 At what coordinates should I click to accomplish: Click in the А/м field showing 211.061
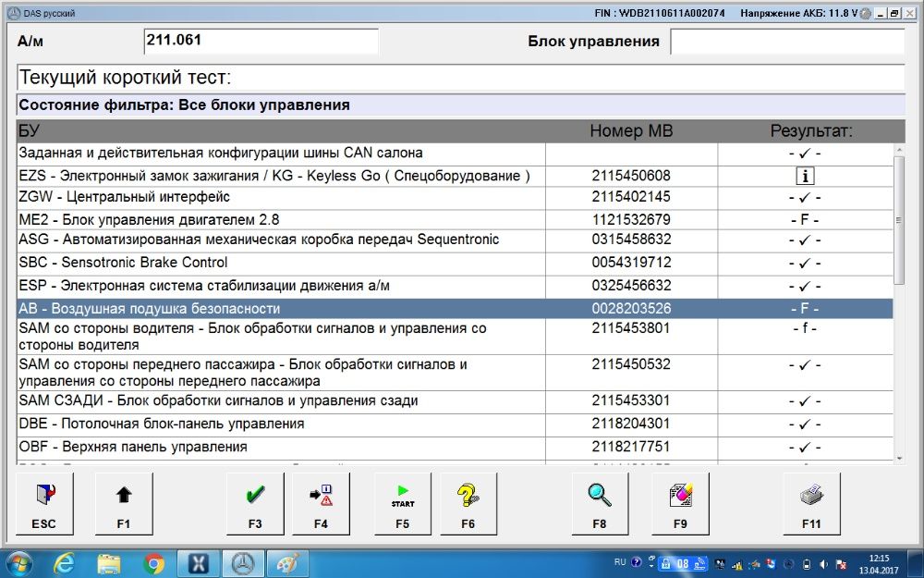pos(261,41)
